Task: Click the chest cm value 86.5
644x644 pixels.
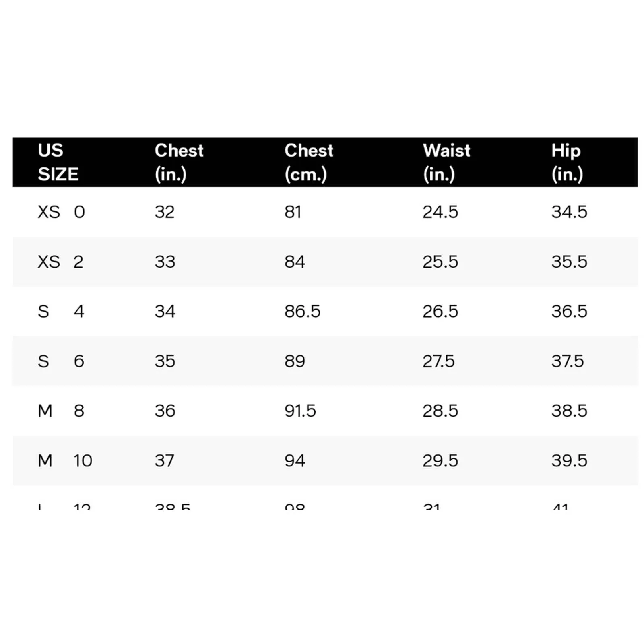Action: 302,311
